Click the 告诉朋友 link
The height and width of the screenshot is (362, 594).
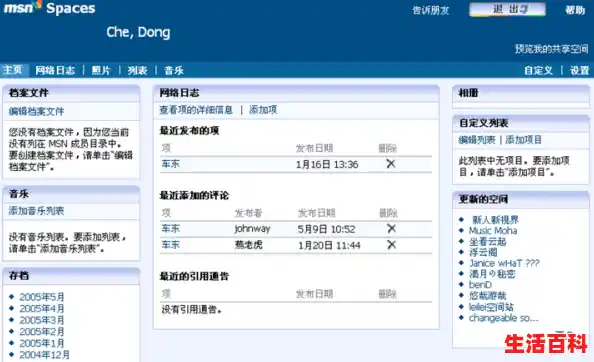[x=431, y=10]
